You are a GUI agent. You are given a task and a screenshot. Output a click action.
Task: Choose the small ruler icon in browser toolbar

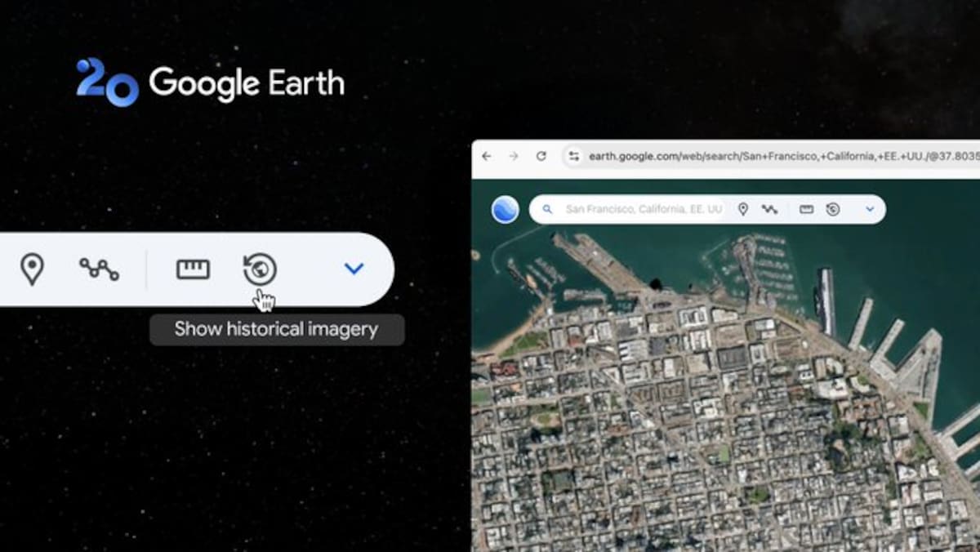coord(806,210)
